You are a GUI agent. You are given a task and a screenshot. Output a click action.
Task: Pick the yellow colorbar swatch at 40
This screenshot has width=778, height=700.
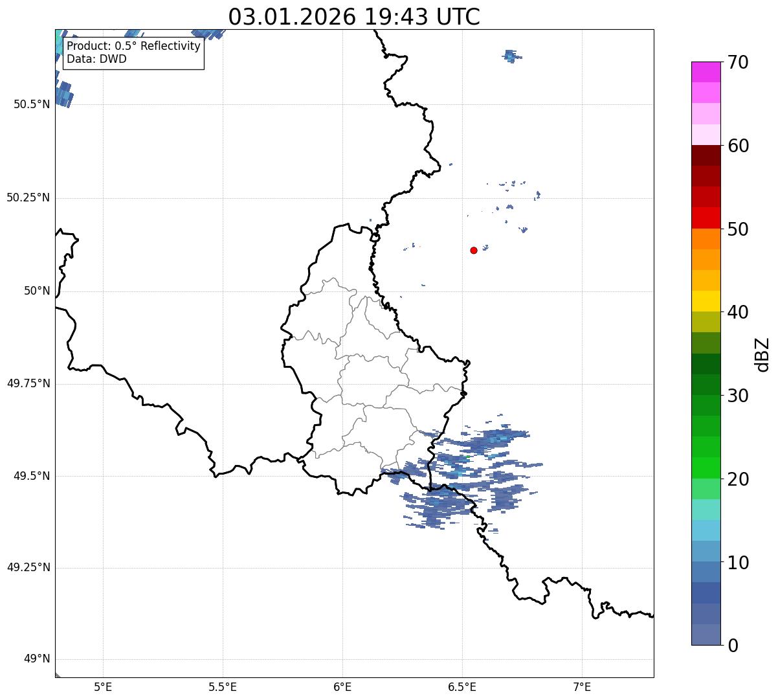(706, 302)
